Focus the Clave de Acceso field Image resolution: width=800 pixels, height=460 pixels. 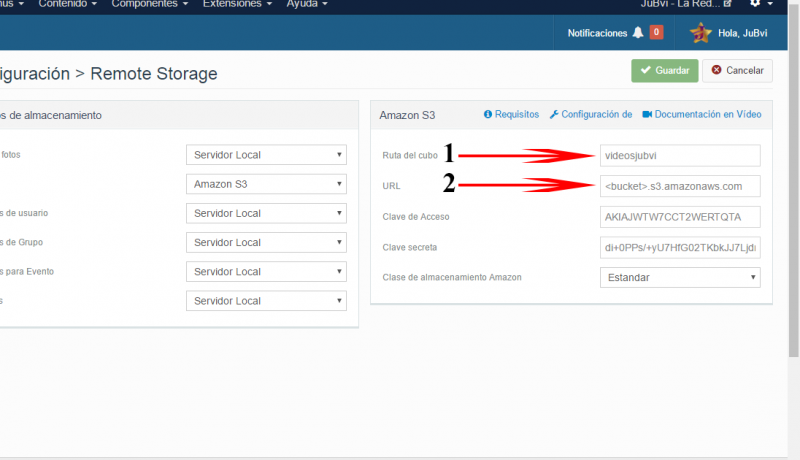(x=680, y=217)
